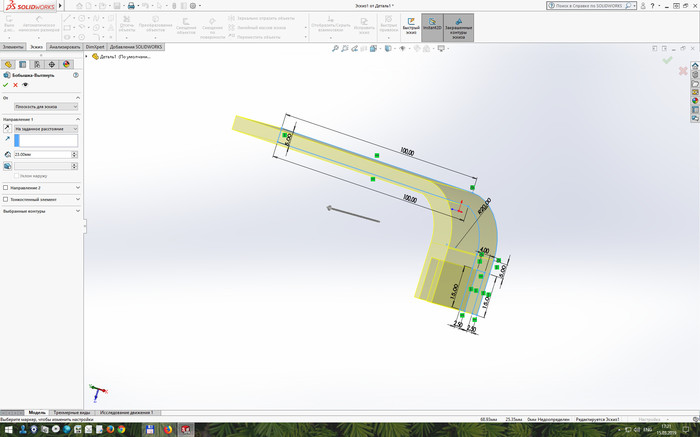This screenshot has width=700, height=437.
Task: Open the 'На заданное расстояние' end-condition dropdown
Action: pos(45,129)
